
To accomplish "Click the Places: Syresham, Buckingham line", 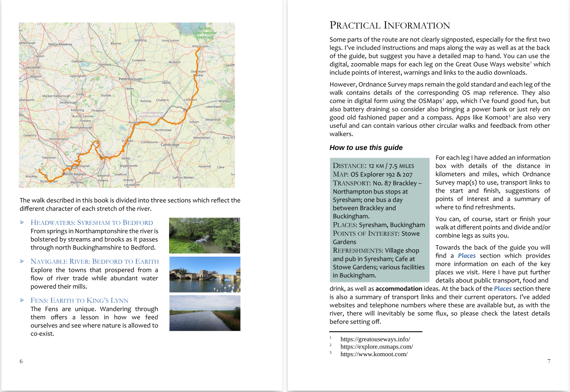I will tap(379, 225).
